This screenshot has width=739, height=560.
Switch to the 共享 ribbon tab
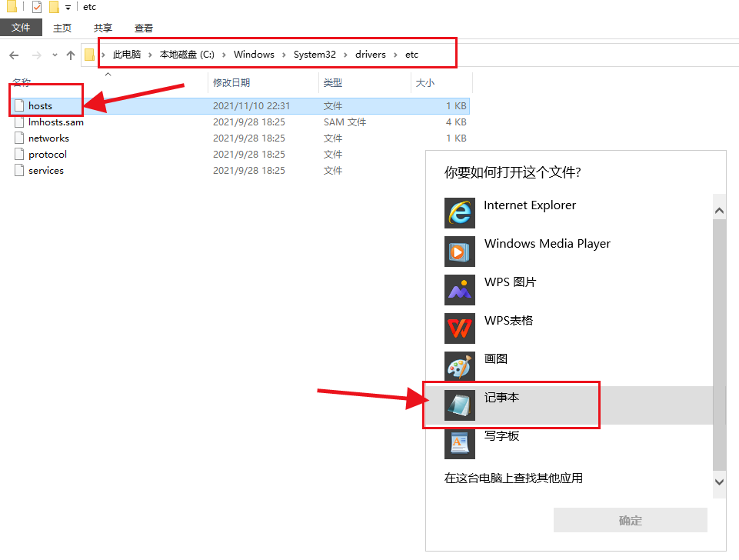click(x=103, y=28)
